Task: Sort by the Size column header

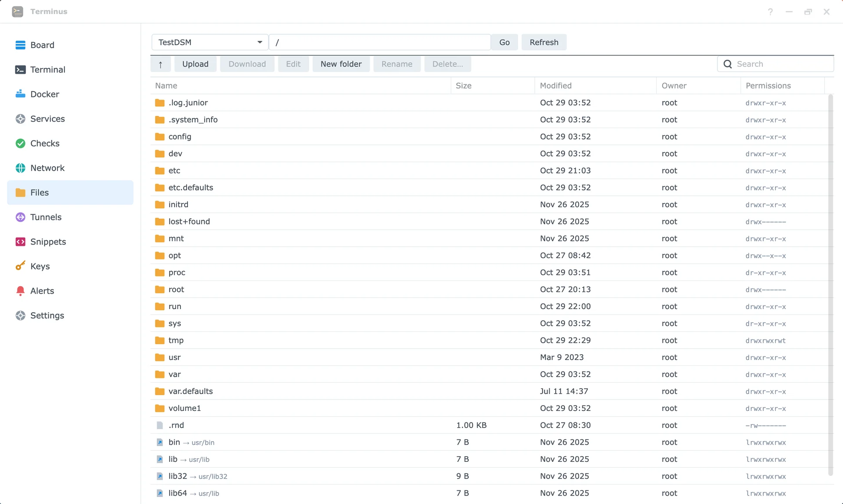Action: click(x=493, y=86)
